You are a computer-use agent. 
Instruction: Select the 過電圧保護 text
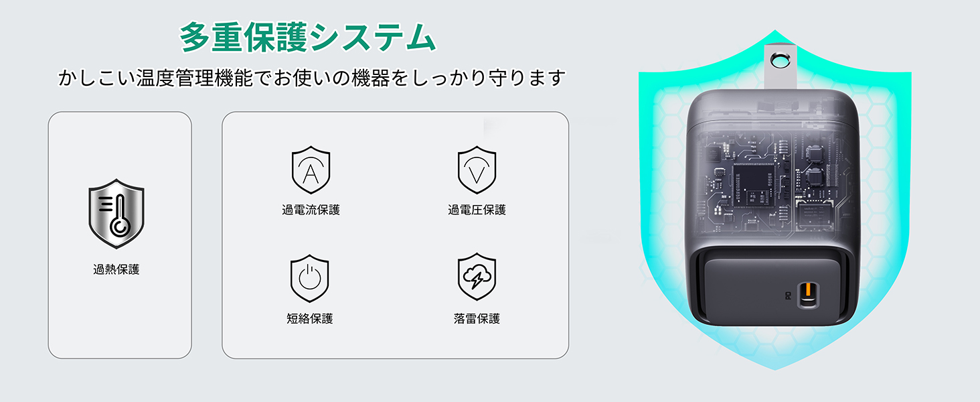point(477,210)
